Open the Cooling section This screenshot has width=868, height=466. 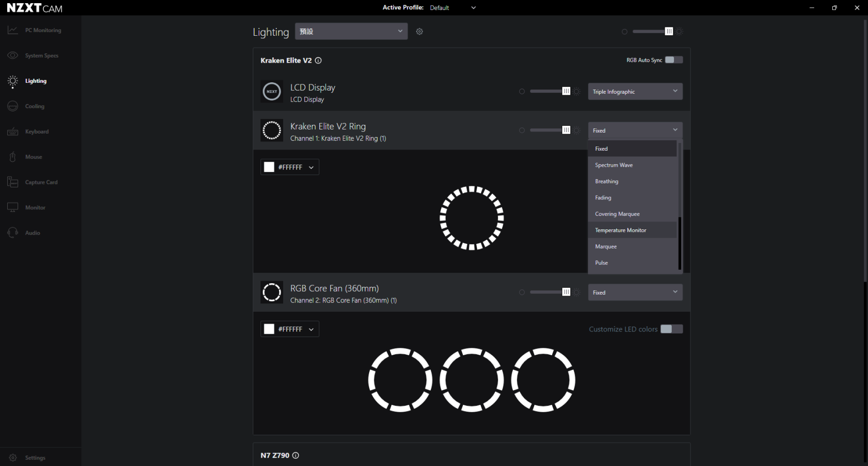click(x=35, y=107)
